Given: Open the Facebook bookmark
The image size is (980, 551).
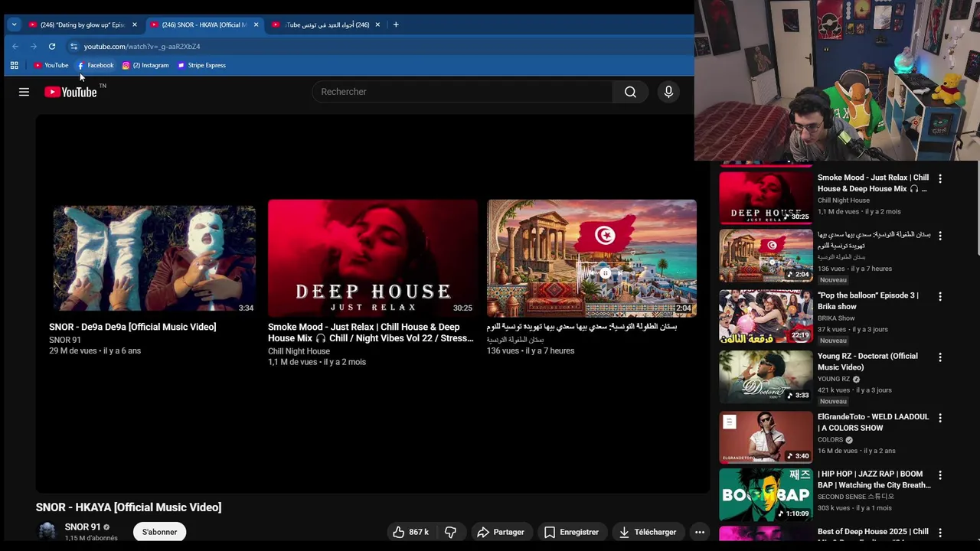Looking at the screenshot, I should pyautogui.click(x=96, y=65).
